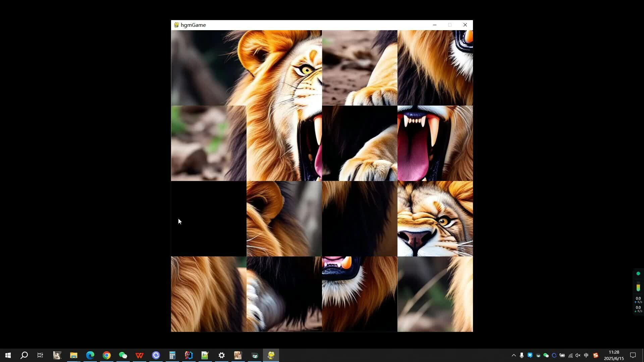Click the lion eye and nose puzzle tile
Image resolution: width=644 pixels, height=362 pixels.
coord(435,219)
